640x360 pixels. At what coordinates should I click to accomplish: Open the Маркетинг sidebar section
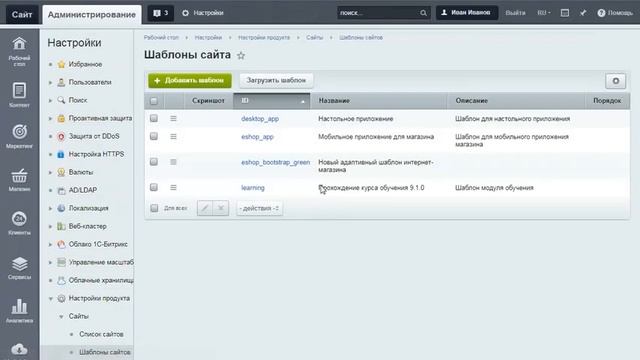click(x=19, y=137)
